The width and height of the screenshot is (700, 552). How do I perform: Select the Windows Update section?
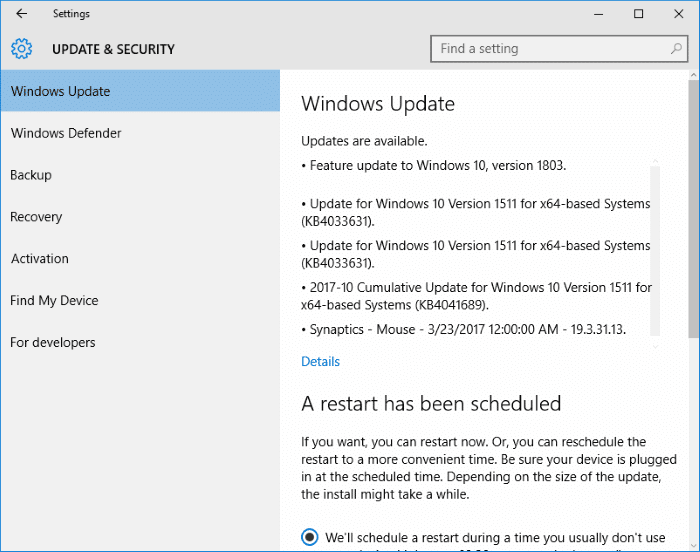point(140,91)
